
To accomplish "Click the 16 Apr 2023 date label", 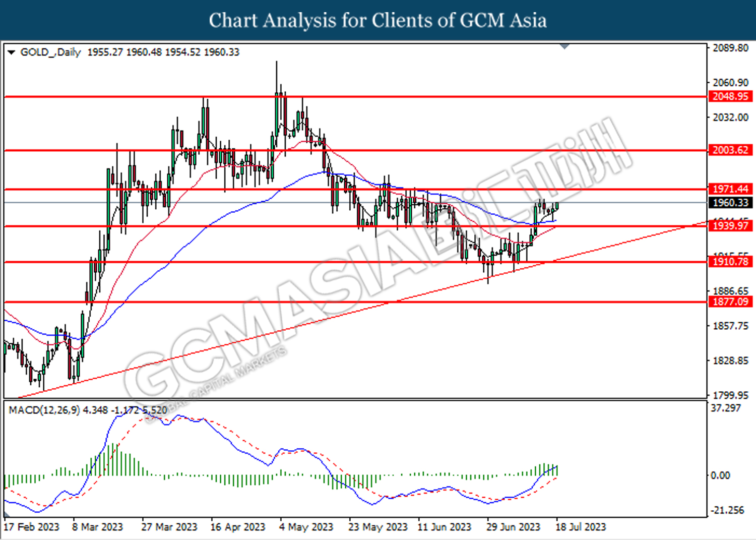I will pyautogui.click(x=237, y=527).
